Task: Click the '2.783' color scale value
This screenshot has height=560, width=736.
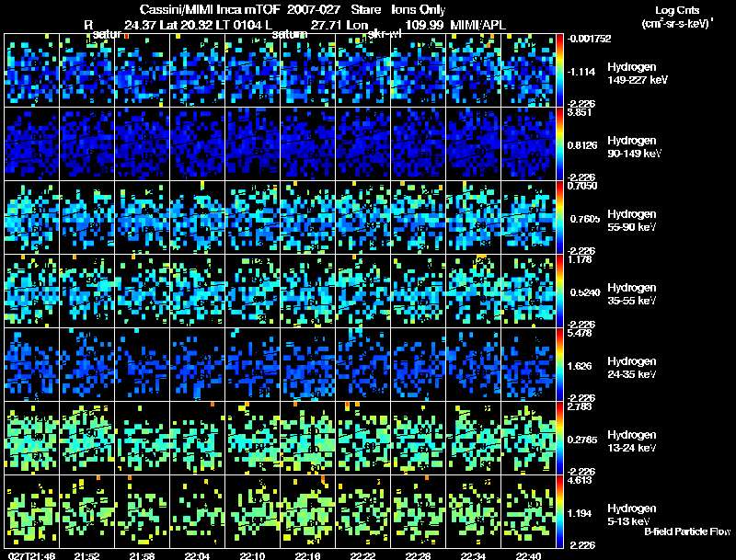Action: click(580, 407)
